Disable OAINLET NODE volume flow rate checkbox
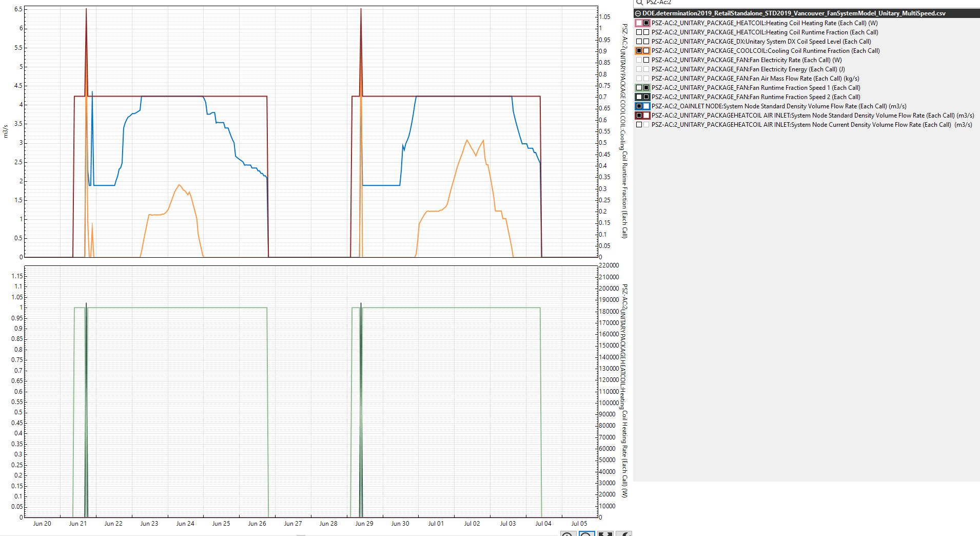 pyautogui.click(x=639, y=106)
